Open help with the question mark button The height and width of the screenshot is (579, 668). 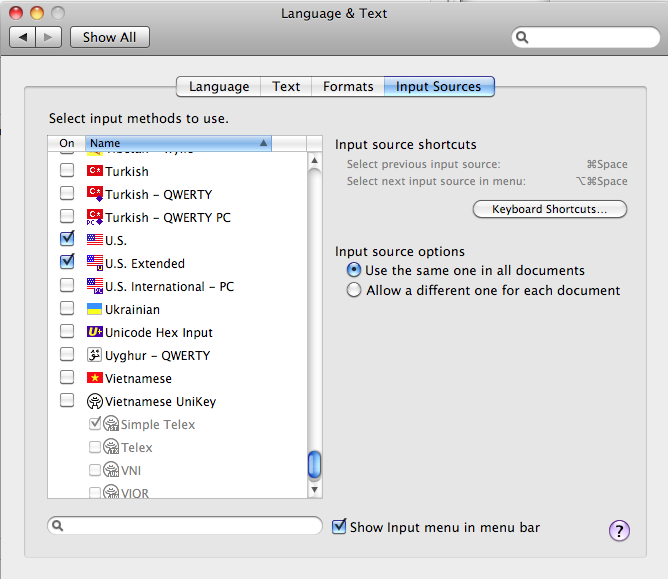[619, 530]
